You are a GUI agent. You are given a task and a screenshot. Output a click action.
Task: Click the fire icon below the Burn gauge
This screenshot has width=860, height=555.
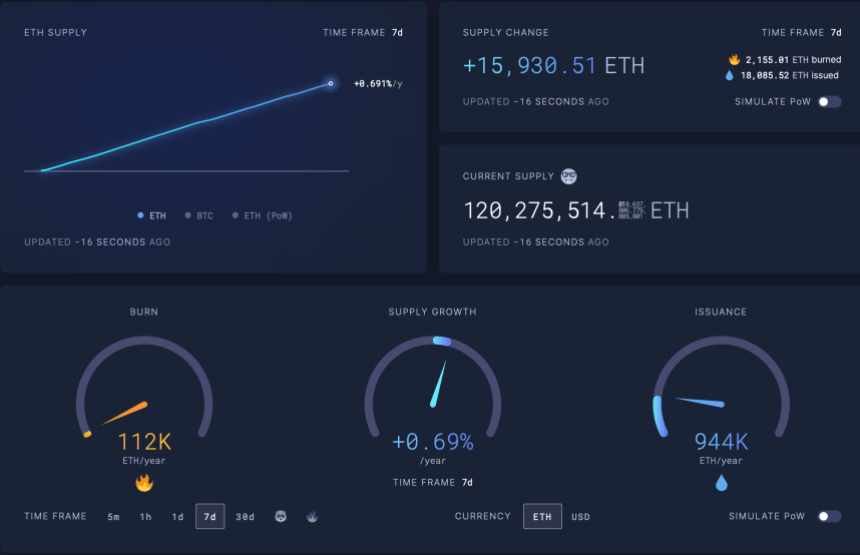click(144, 483)
